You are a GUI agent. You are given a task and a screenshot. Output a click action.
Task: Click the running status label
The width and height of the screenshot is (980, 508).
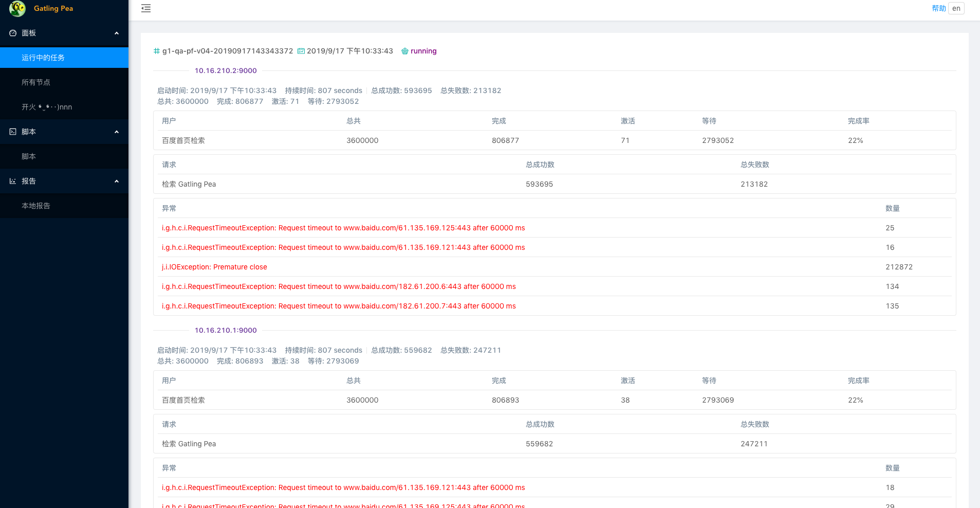[x=423, y=51]
